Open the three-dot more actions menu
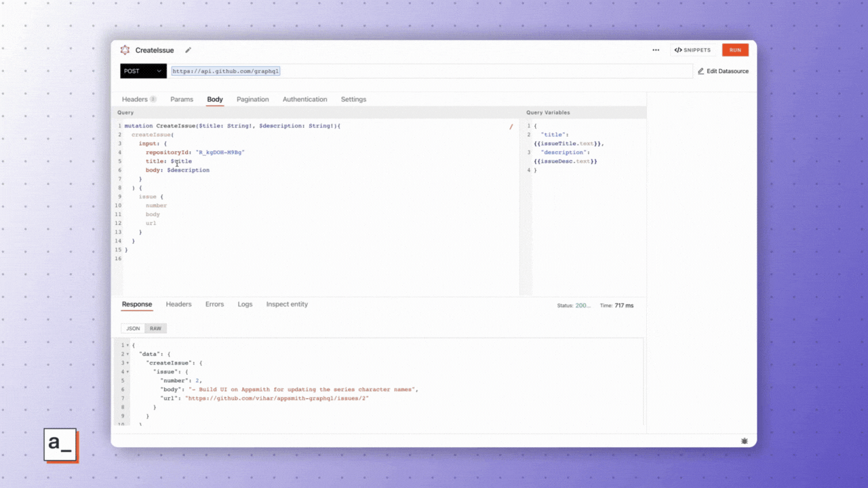The height and width of the screenshot is (488, 868). point(656,50)
